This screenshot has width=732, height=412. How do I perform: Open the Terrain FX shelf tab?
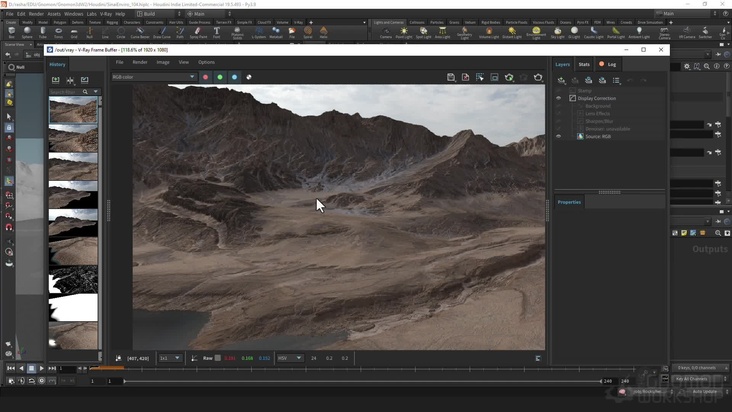[x=224, y=22]
